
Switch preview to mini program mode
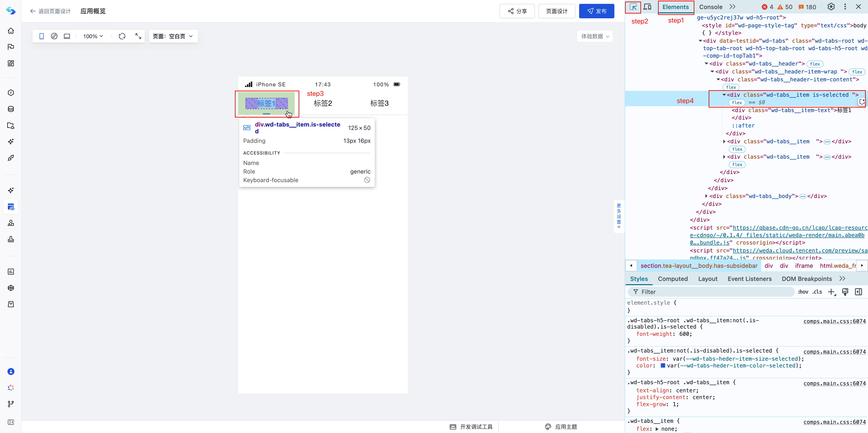pyautogui.click(x=54, y=36)
